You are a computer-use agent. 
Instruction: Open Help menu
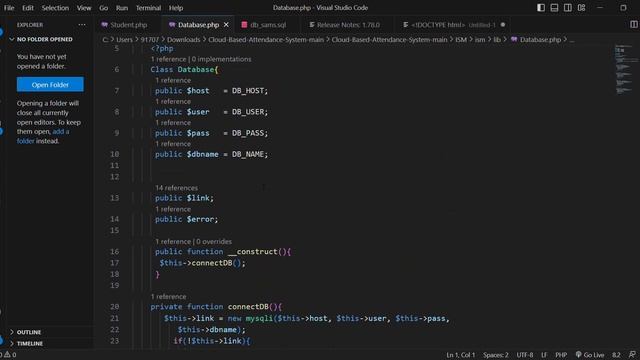click(x=176, y=8)
